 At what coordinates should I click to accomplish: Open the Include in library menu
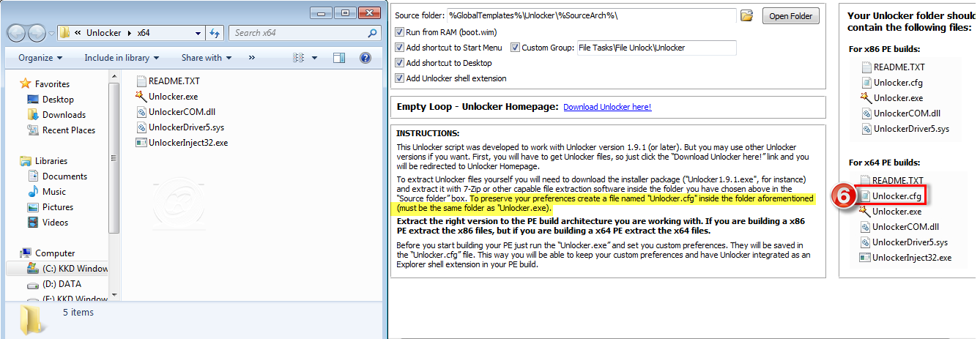pyautogui.click(x=121, y=58)
